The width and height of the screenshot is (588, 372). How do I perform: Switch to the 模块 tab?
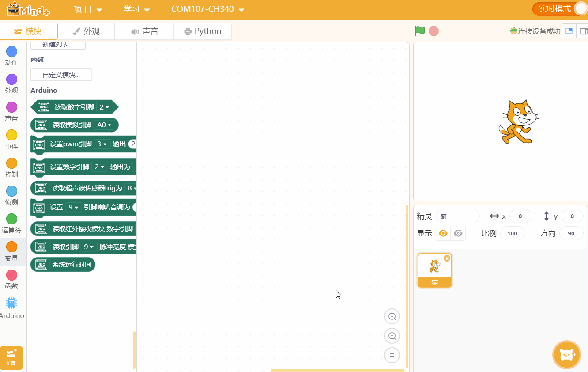[x=29, y=31]
